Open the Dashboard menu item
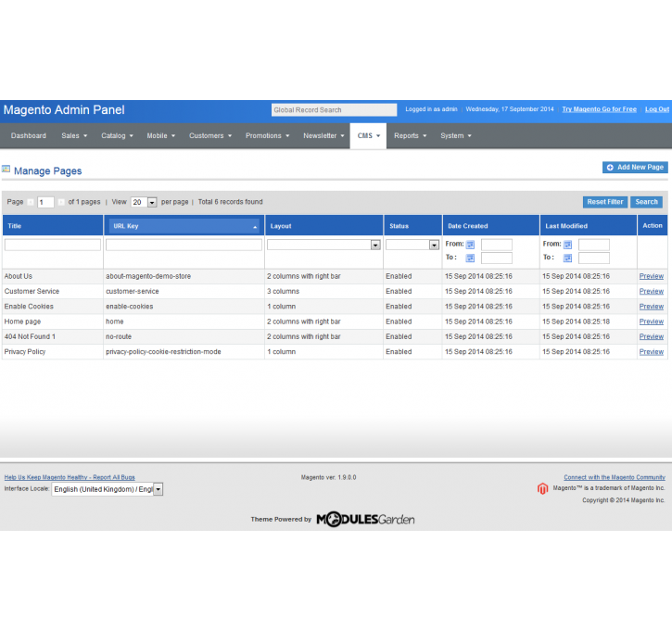The image size is (672, 630). click(x=29, y=136)
